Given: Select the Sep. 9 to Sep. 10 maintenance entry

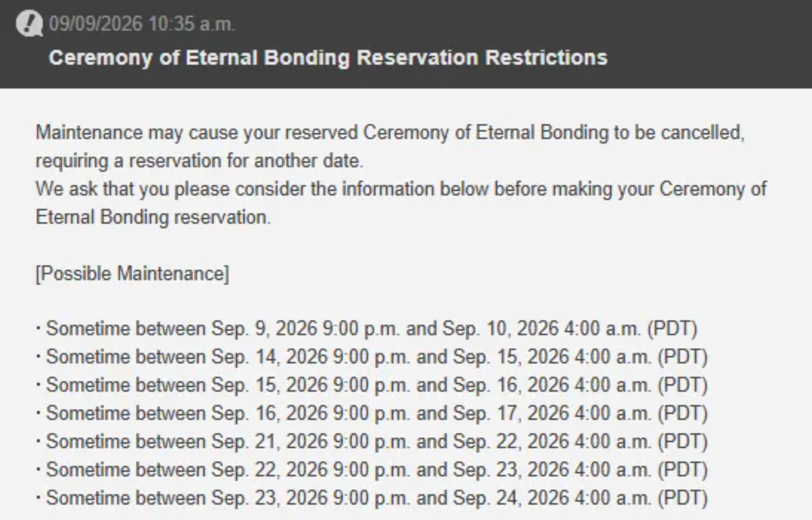Looking at the screenshot, I should pyautogui.click(x=366, y=329).
